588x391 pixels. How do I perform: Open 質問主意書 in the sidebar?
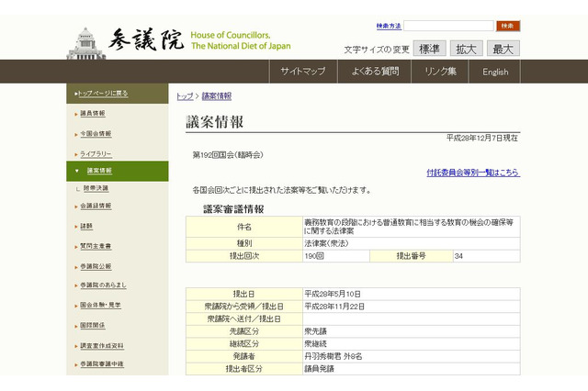point(96,246)
